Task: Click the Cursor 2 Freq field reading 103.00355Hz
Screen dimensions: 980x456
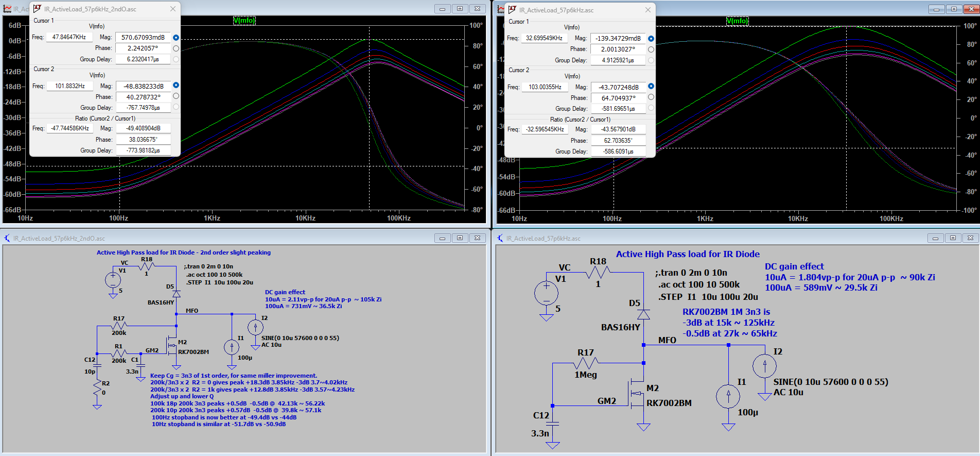Action: [x=545, y=87]
